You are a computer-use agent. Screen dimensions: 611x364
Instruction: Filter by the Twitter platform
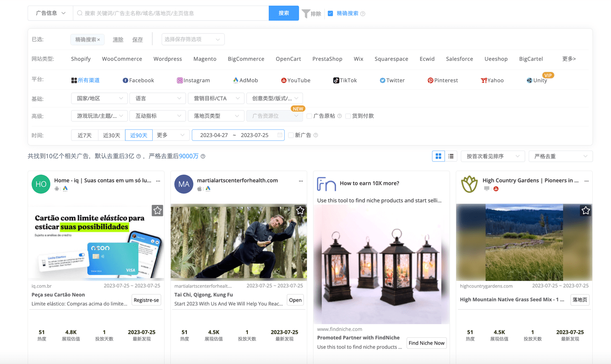point(392,80)
